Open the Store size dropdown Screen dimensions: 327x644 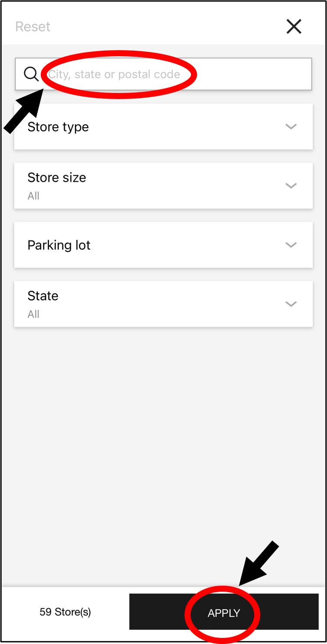click(x=163, y=186)
